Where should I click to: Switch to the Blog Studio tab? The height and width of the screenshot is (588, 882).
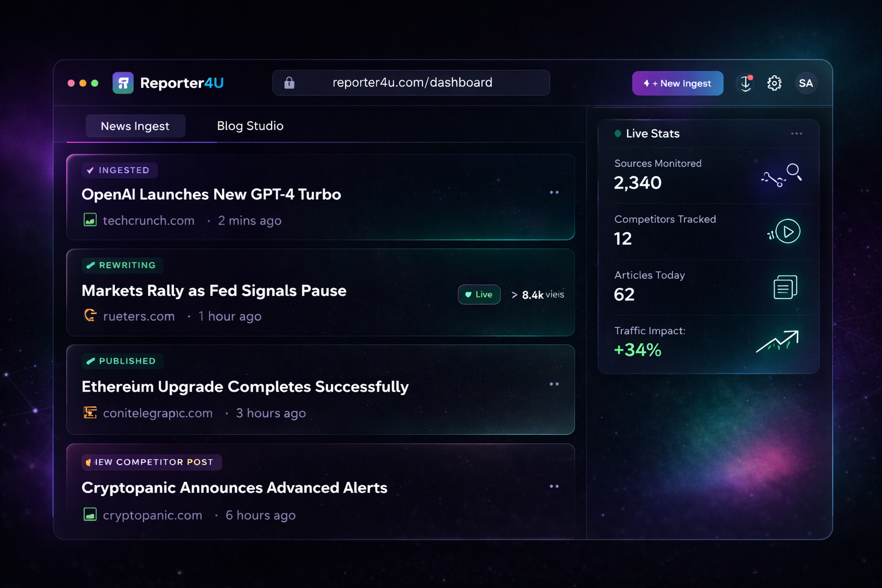tap(250, 126)
